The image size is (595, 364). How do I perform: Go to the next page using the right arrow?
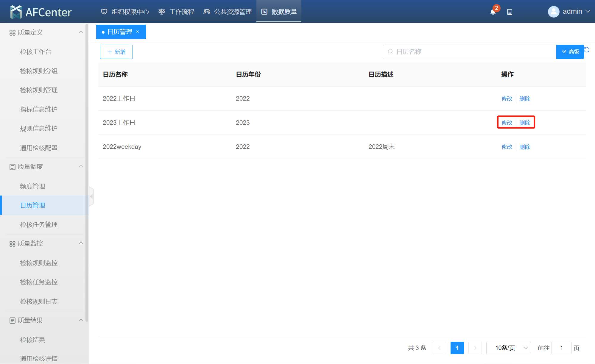475,348
